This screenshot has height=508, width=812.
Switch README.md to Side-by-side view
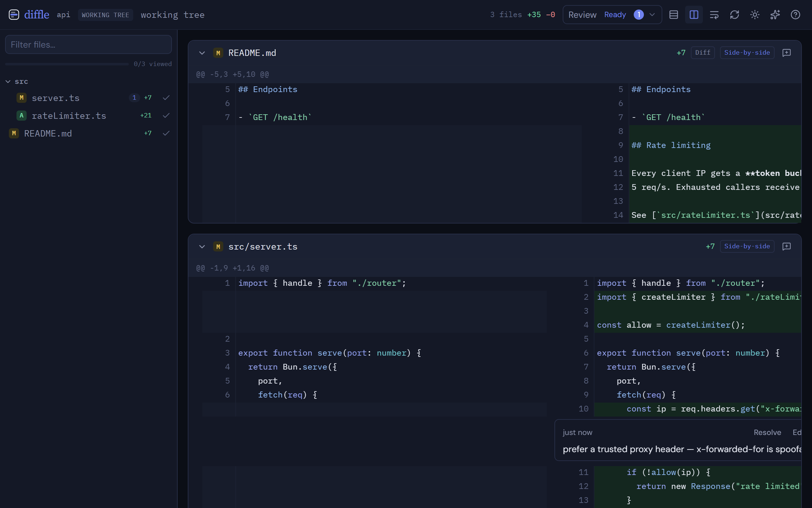pos(747,53)
